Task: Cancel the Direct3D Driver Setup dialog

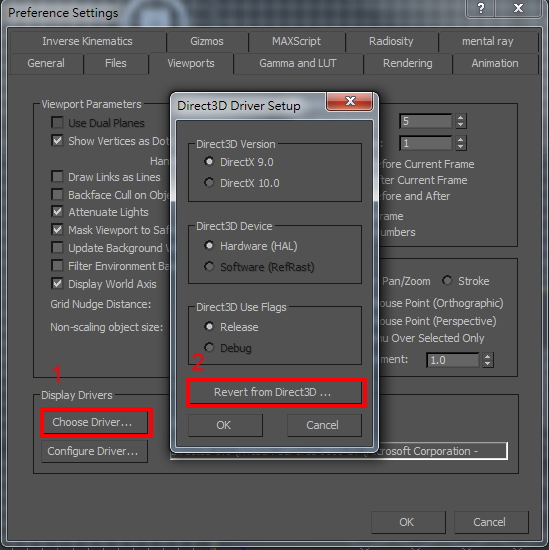Action: point(324,425)
